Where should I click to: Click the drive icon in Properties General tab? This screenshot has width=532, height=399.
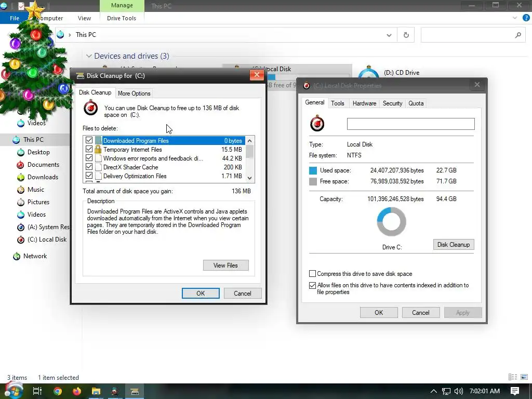pos(317,123)
